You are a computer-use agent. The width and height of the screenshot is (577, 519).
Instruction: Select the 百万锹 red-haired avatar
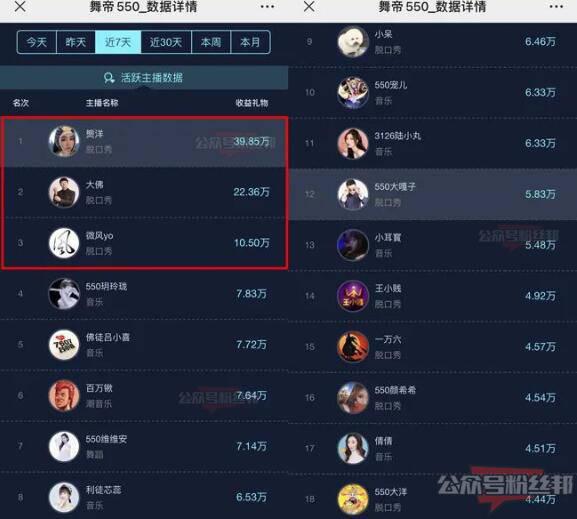(x=64, y=395)
